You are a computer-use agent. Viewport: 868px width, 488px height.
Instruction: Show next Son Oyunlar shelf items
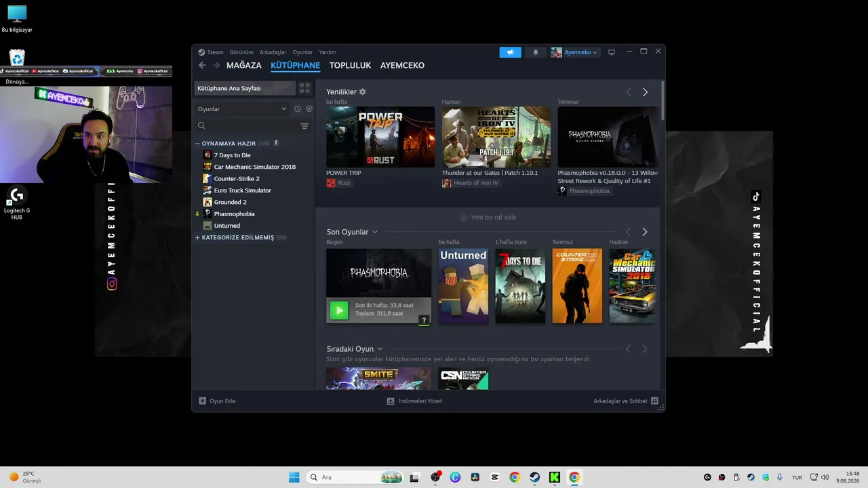(644, 232)
